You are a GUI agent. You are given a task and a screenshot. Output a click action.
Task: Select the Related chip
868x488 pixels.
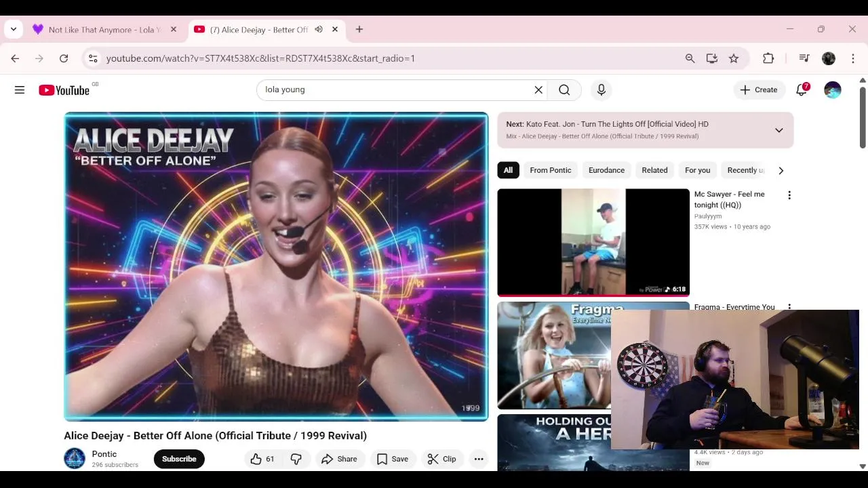[x=654, y=170]
